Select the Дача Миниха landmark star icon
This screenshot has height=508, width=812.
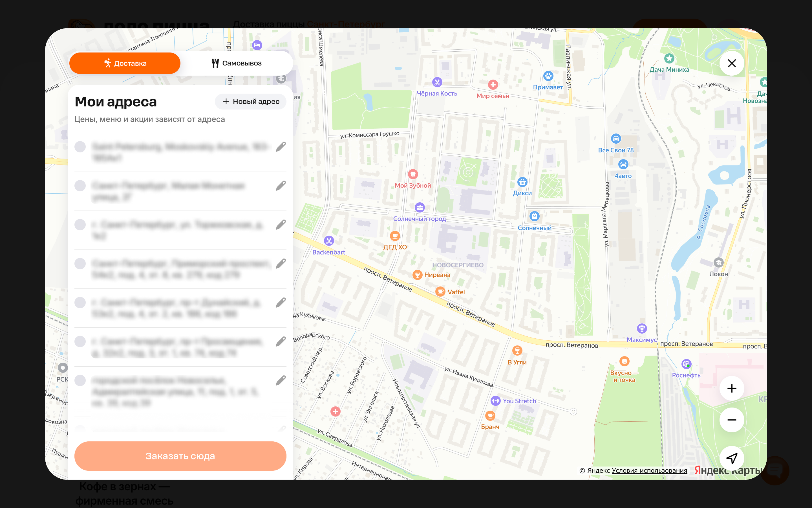669,58
